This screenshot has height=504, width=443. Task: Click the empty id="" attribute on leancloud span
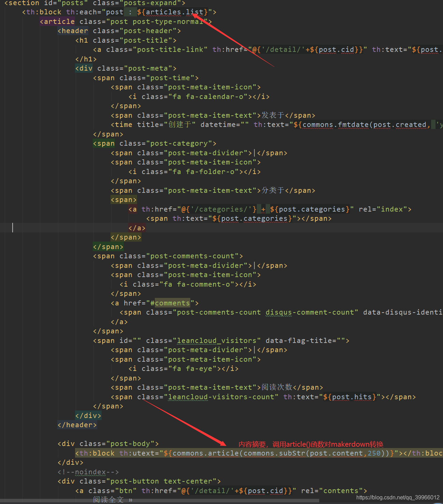(x=130, y=341)
